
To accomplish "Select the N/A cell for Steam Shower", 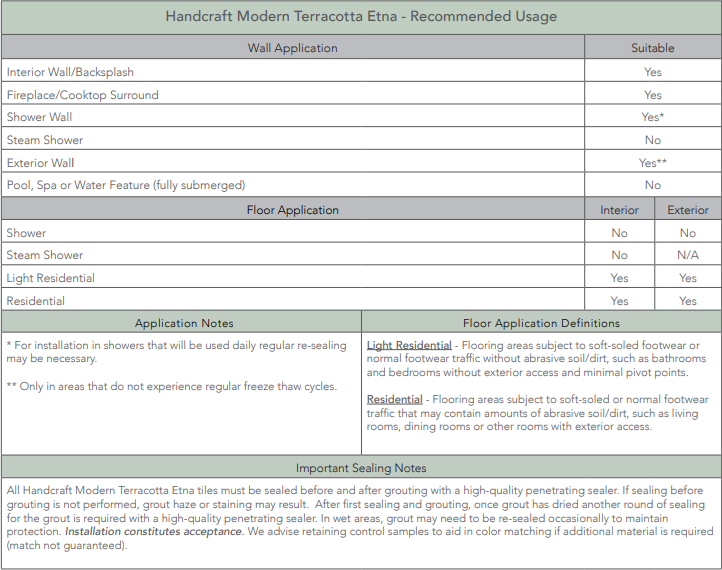I will [687, 255].
